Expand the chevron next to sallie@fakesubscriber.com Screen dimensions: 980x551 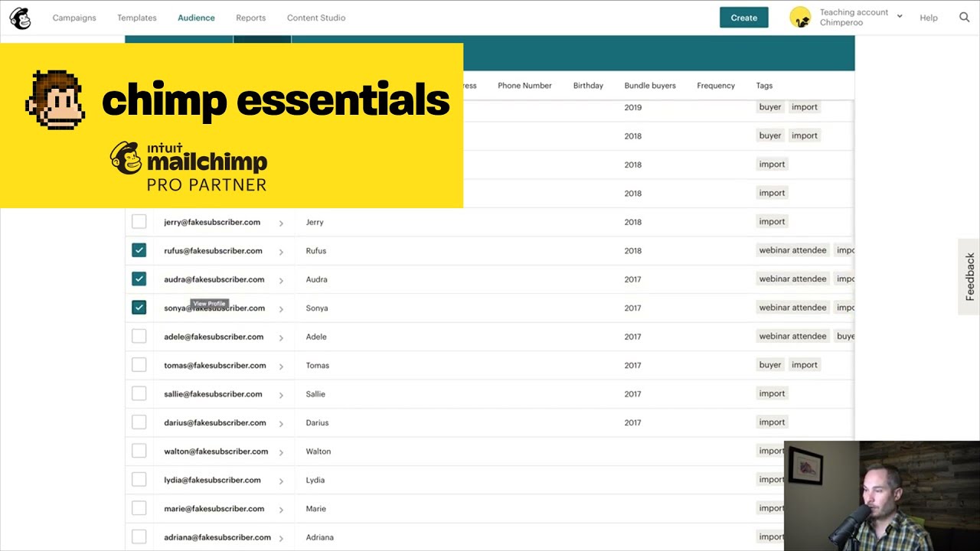click(x=281, y=395)
